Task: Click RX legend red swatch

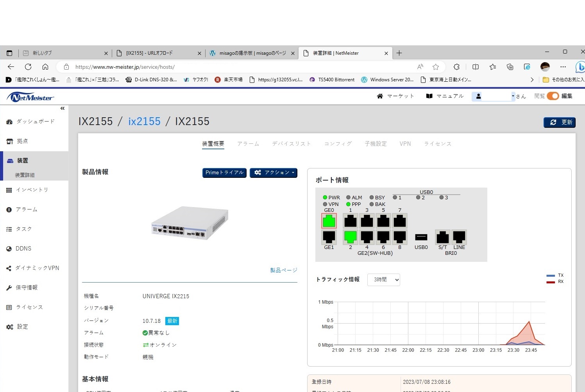Action: 551,282
